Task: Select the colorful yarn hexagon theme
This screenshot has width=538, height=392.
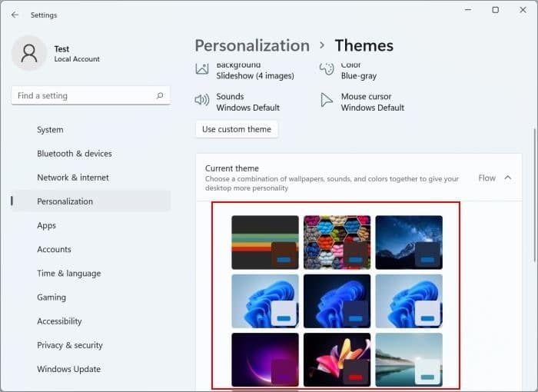Action: point(337,242)
